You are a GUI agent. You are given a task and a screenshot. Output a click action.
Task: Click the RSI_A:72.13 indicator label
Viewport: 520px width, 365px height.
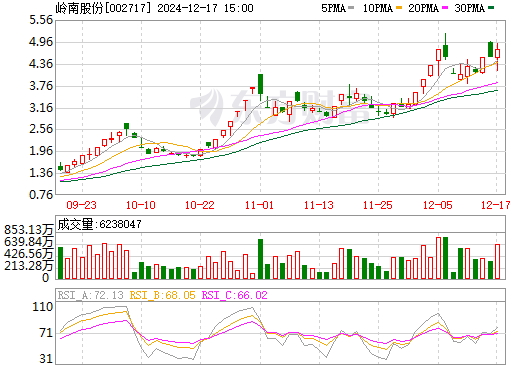pyautogui.click(x=91, y=295)
